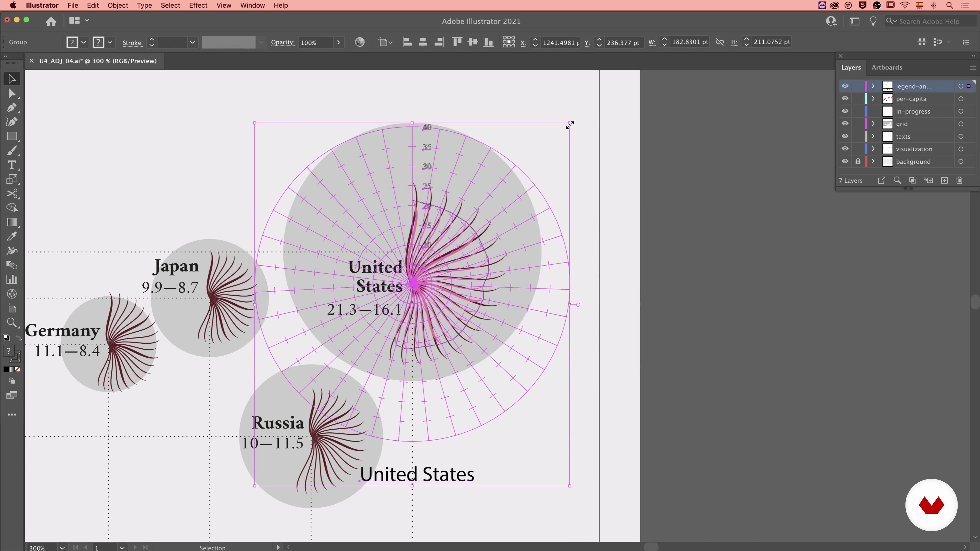Open the Layers panel menu

[973, 68]
